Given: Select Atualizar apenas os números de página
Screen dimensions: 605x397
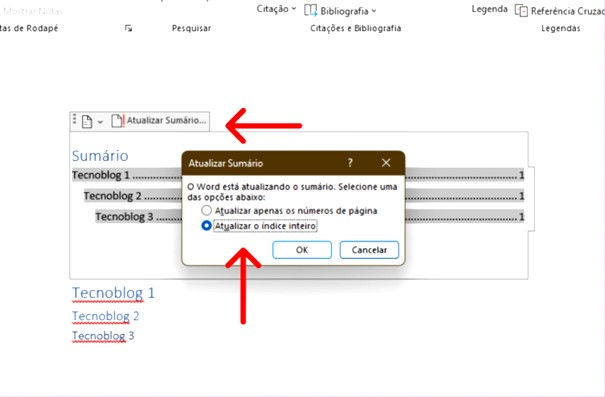Looking at the screenshot, I should click(x=289, y=211).
